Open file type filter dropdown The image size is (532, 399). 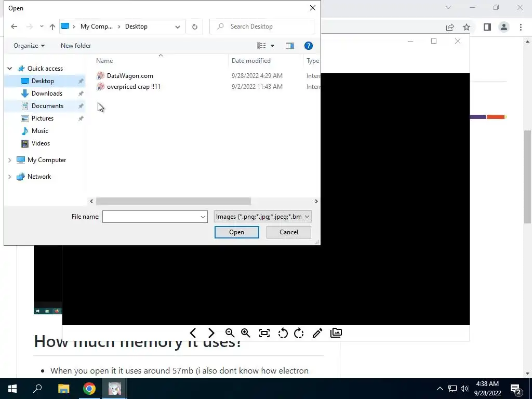click(262, 217)
